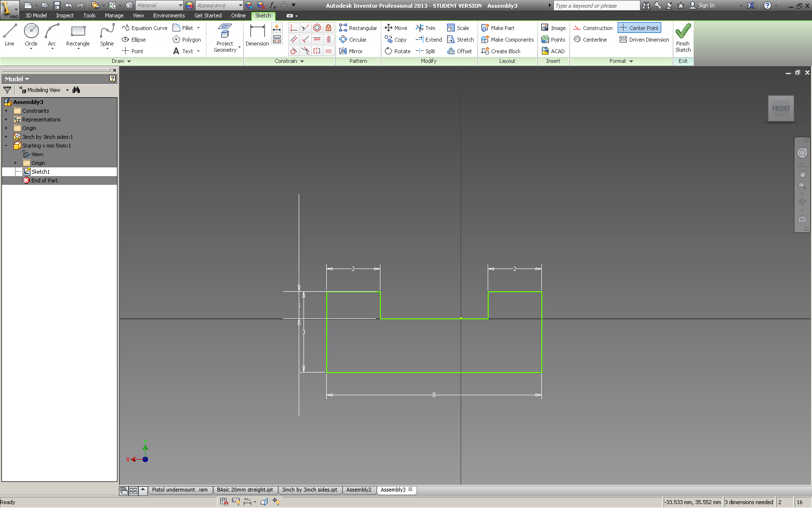This screenshot has width=812, height=508.
Task: Collapse the Starting v mm 5mm:1 node
Action: click(6, 146)
